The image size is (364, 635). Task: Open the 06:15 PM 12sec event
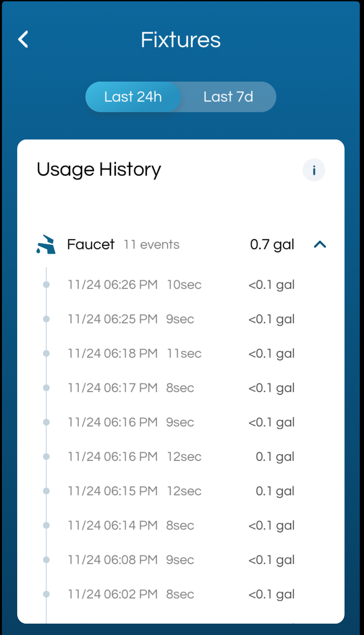[181, 491]
